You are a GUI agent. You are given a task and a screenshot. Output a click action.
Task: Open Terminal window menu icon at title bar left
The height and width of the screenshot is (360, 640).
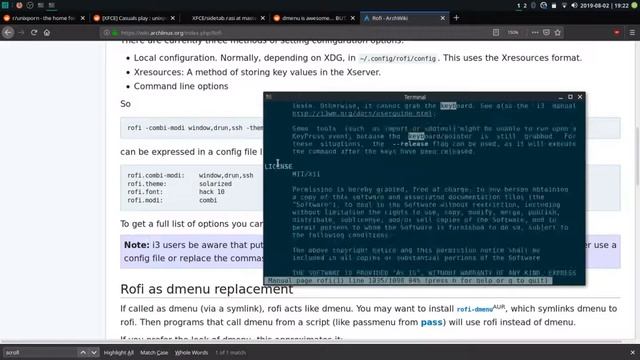click(x=269, y=97)
